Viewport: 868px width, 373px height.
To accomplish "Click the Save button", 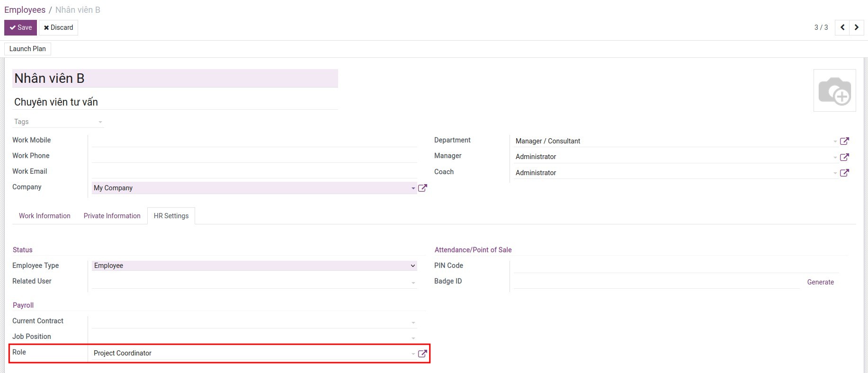I will (x=20, y=27).
